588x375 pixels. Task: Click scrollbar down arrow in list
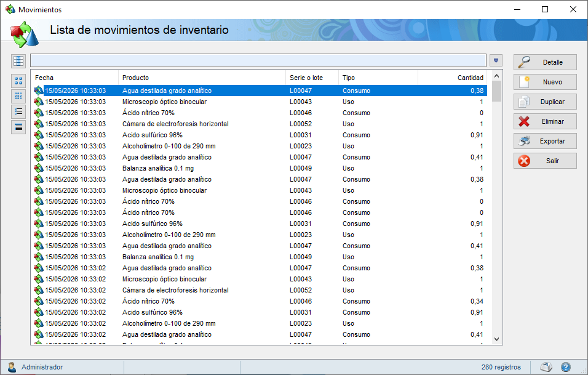click(496, 339)
